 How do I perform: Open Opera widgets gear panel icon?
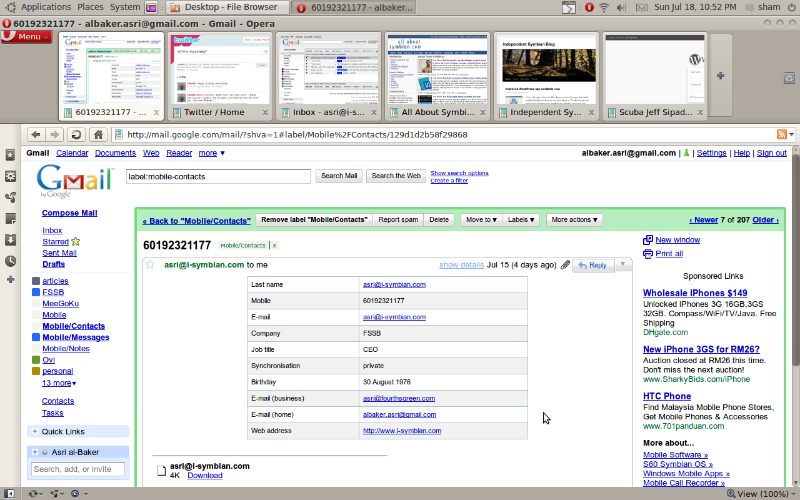(10, 177)
